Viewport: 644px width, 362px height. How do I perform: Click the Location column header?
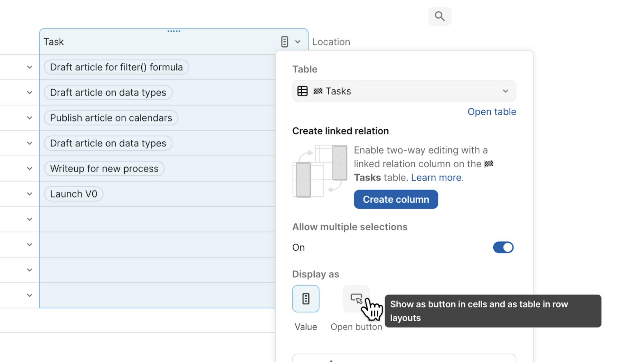[x=331, y=42]
